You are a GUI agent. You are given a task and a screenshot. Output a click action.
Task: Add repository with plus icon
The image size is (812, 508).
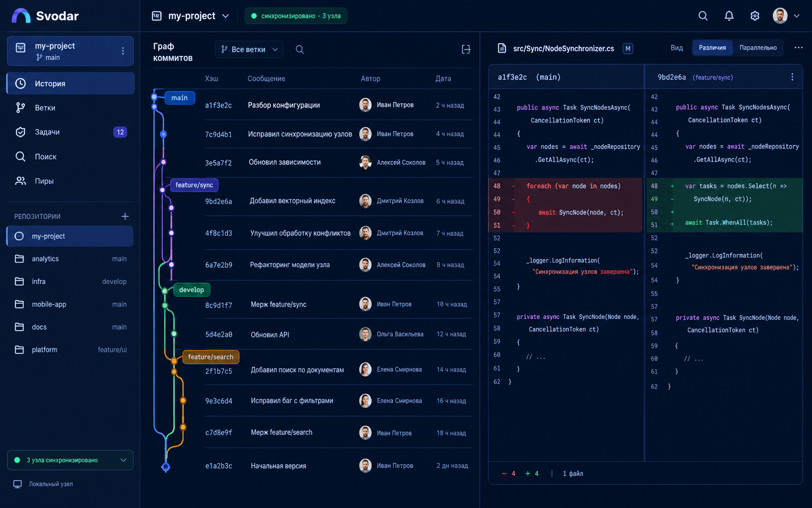(125, 216)
